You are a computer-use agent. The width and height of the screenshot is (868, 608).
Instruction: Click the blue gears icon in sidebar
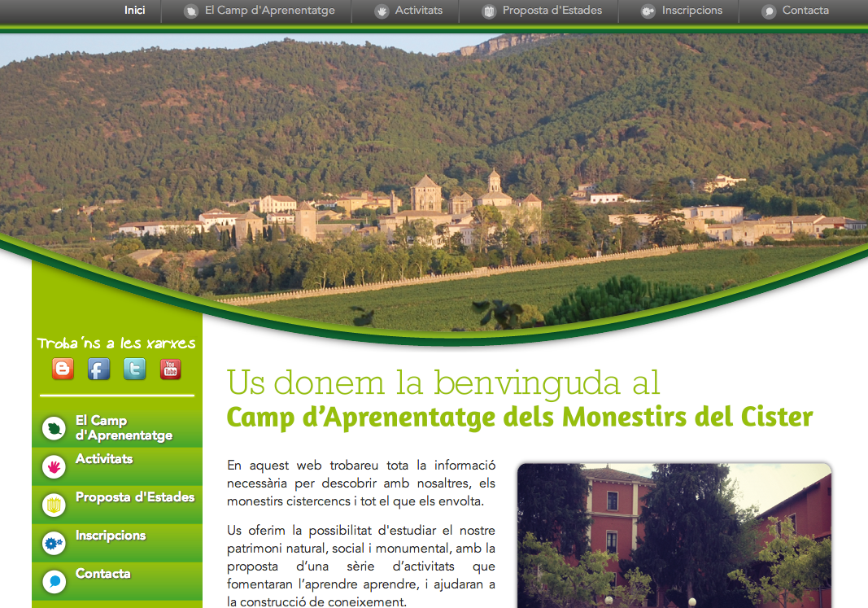[x=54, y=544]
